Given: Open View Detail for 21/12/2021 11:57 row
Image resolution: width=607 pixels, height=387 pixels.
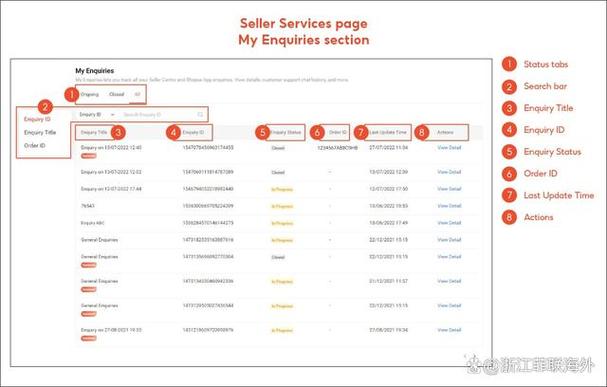Looking at the screenshot, I should [449, 281].
